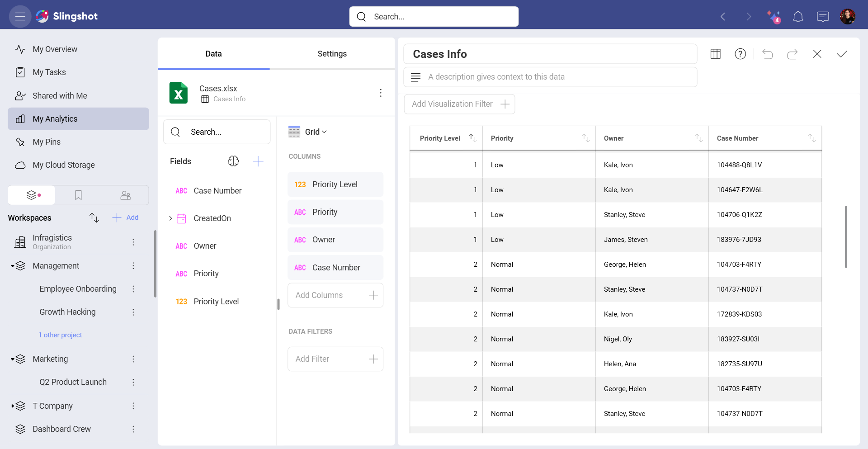The image size is (868, 449).
Task: Open Employee Onboarding options menu
Action: point(133,289)
